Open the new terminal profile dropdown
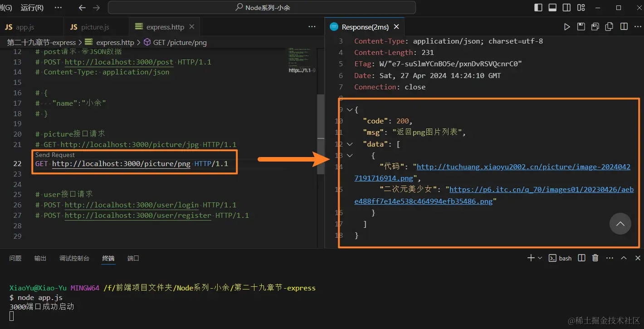 540,258
